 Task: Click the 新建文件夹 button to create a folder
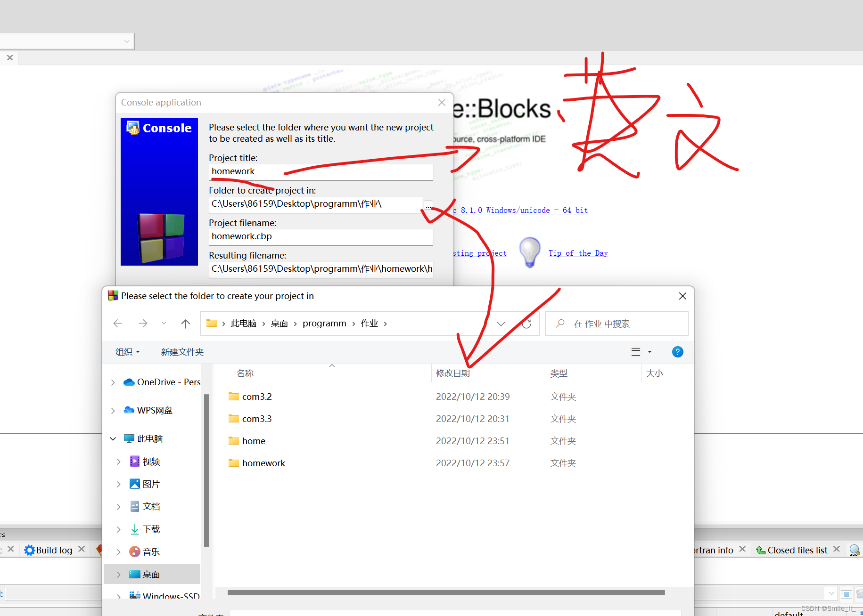182,352
